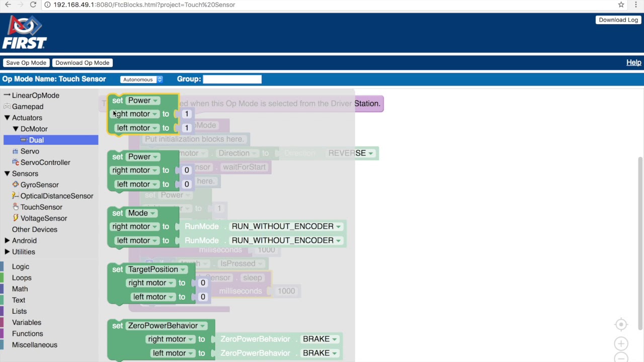Open the Miscellaneous blocks category
Viewport: 644px width, 362px height.
pos(35,345)
